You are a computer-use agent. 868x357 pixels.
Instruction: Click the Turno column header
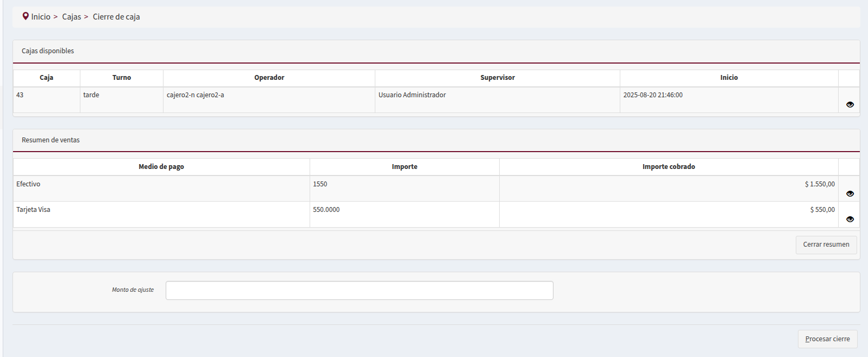(x=122, y=78)
